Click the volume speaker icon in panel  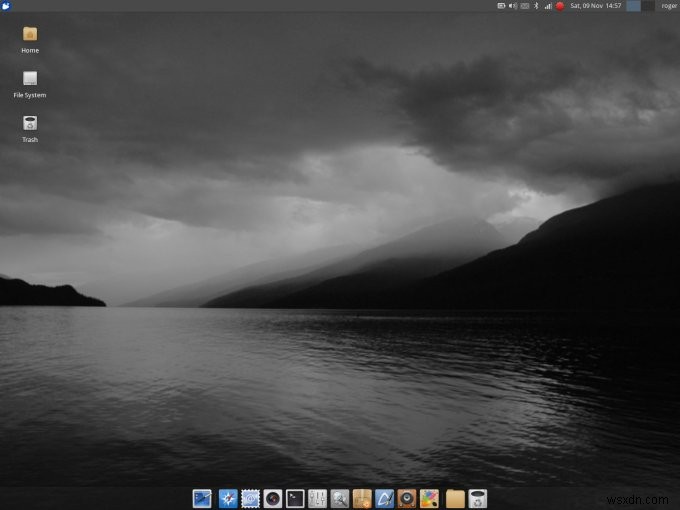513,6
